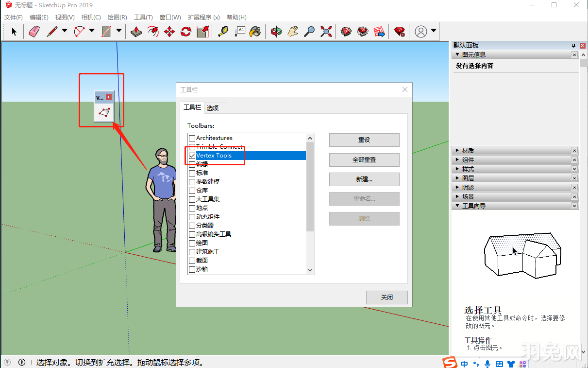The width and height of the screenshot is (588, 368).
Task: Enable the Architextures toolbar checkbox
Action: [x=192, y=138]
